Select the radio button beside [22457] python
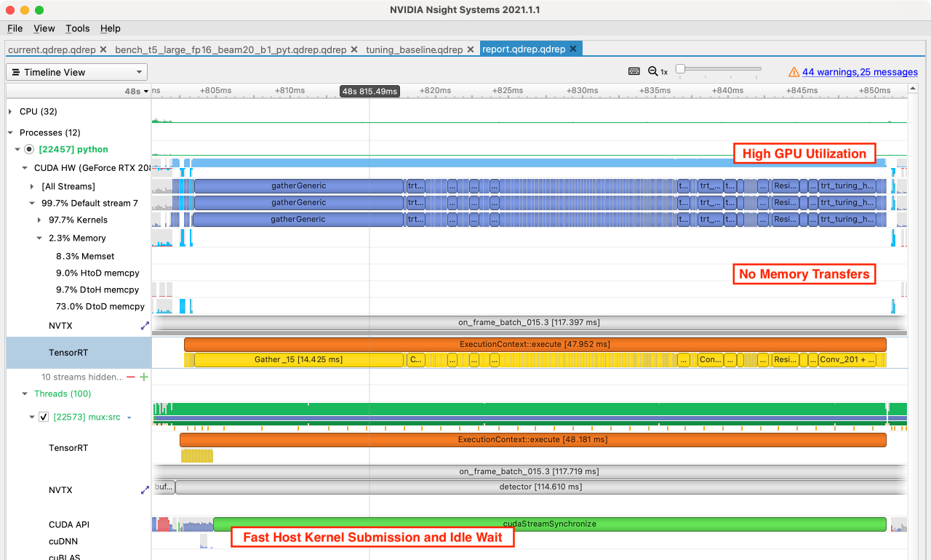This screenshot has height=560, width=931. [29, 149]
